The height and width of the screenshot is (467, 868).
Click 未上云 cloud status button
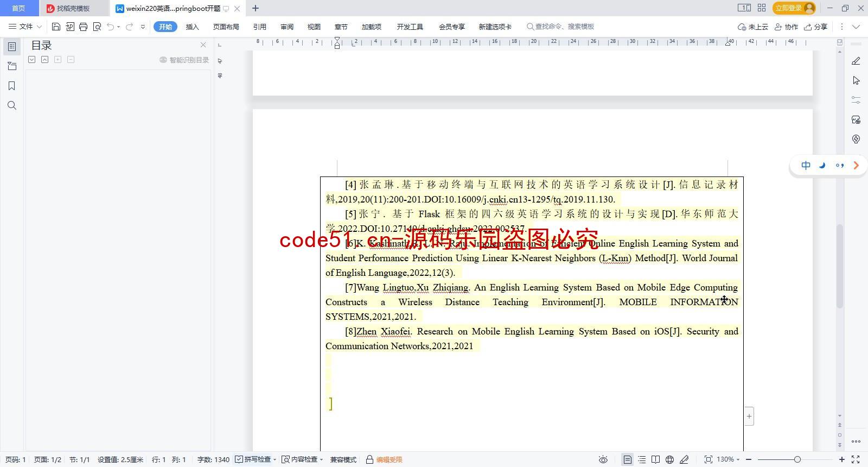[x=753, y=27]
